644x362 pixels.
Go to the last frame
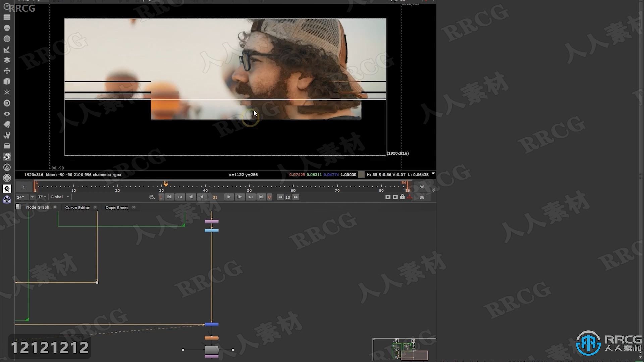(x=261, y=197)
